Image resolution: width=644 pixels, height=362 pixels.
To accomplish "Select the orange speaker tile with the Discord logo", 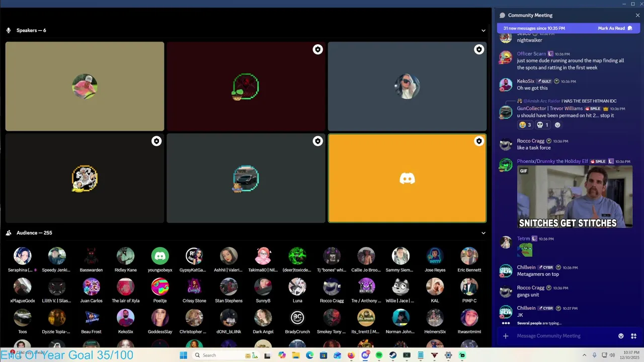I will 407,178.
